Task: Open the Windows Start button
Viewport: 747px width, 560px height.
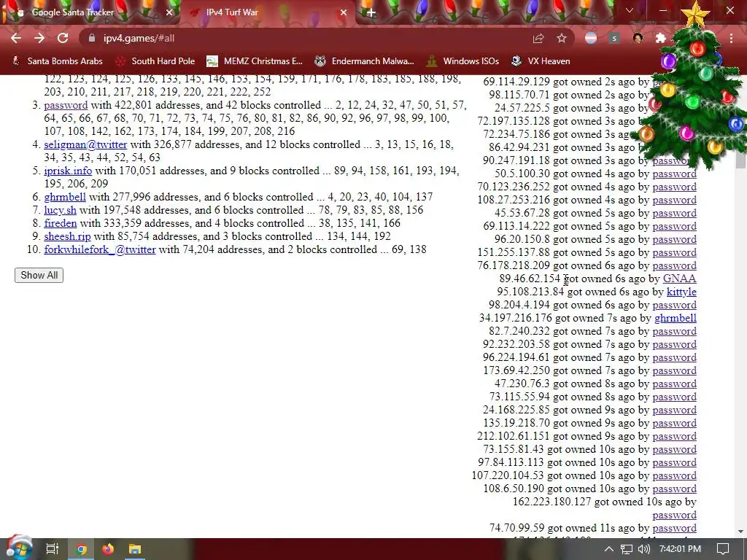Action: coord(19,548)
